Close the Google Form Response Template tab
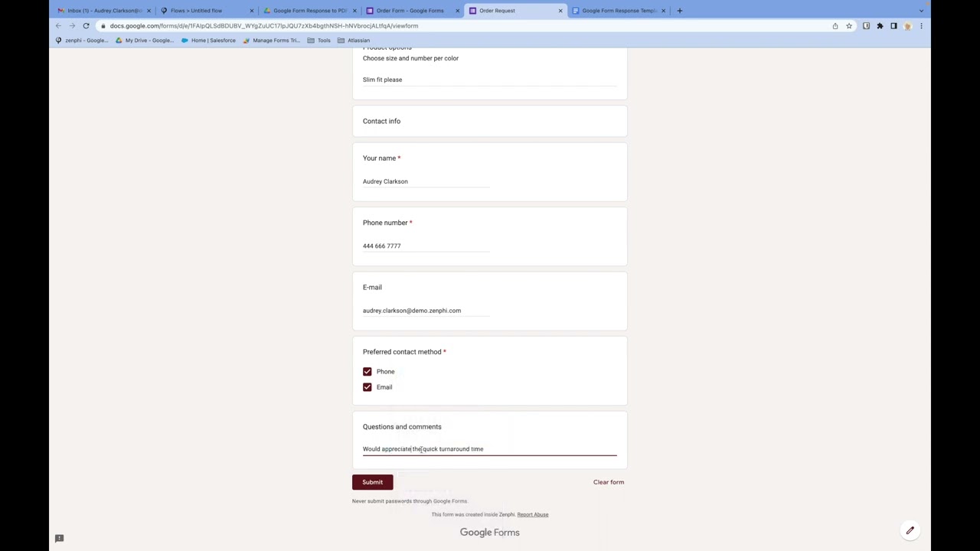 [663, 11]
